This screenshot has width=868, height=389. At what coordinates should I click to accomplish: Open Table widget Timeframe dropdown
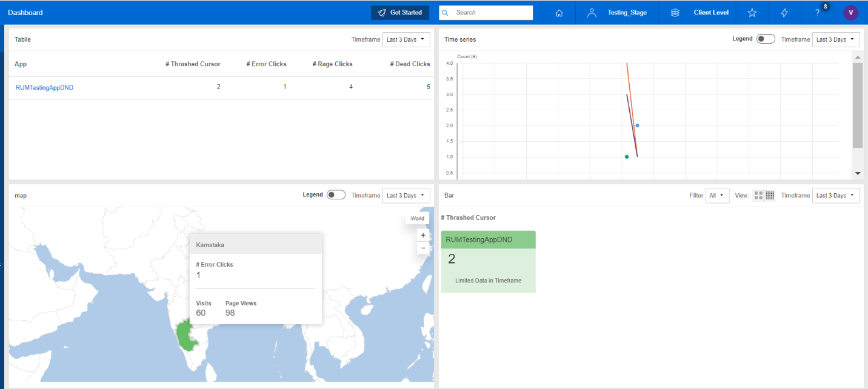(x=406, y=39)
